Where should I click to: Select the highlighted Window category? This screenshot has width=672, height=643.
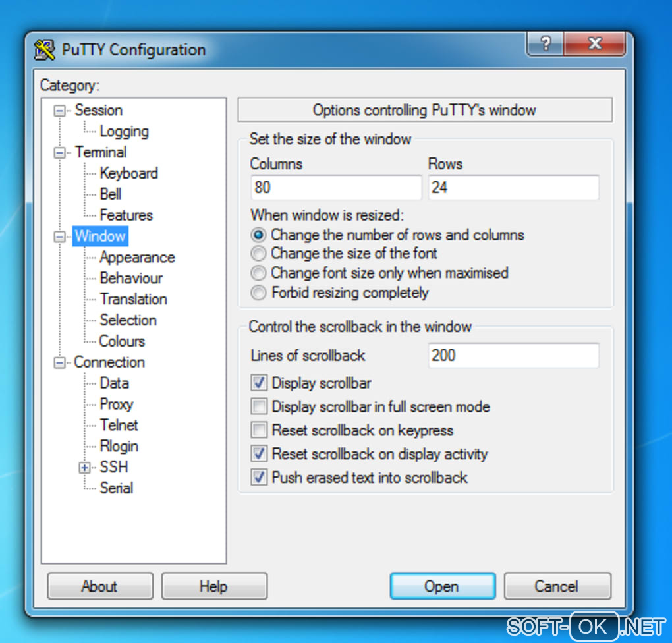100,237
